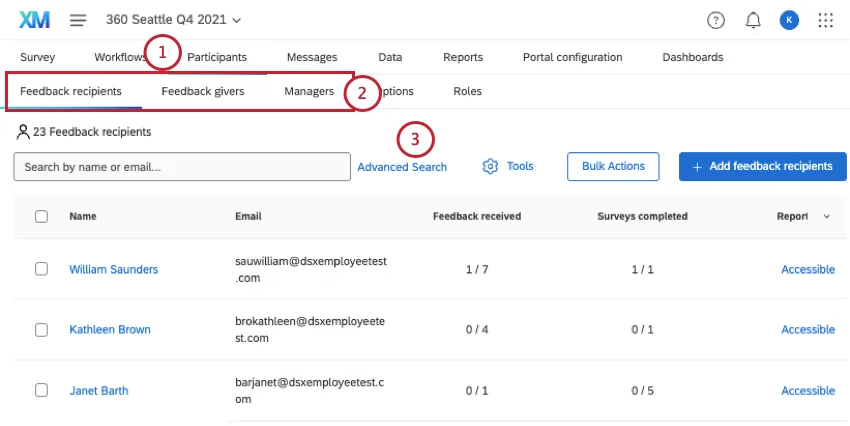This screenshot has width=850, height=426.
Task: Click the Advanced Search link
Action: [x=402, y=167]
